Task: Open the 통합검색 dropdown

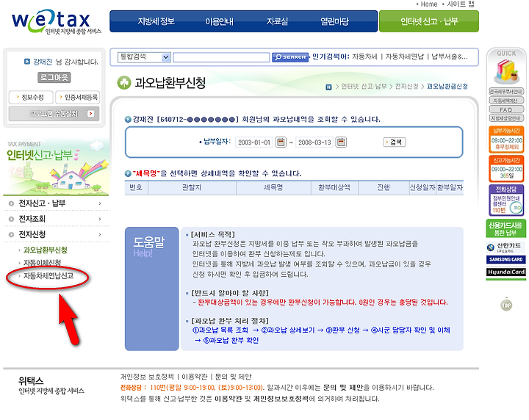Action: 144,57
